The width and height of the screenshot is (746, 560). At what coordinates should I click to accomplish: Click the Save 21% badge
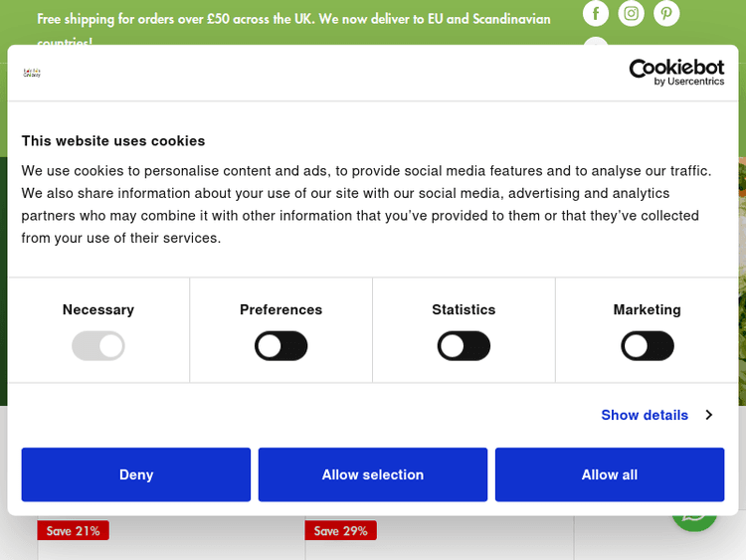pyautogui.click(x=74, y=531)
